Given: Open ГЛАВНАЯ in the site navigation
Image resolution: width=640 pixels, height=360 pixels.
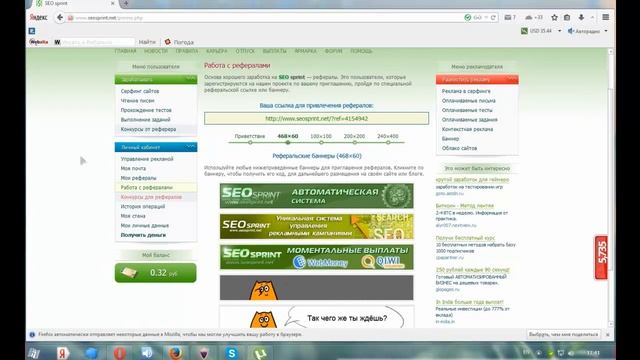Looking at the screenshot, I should [125, 51].
